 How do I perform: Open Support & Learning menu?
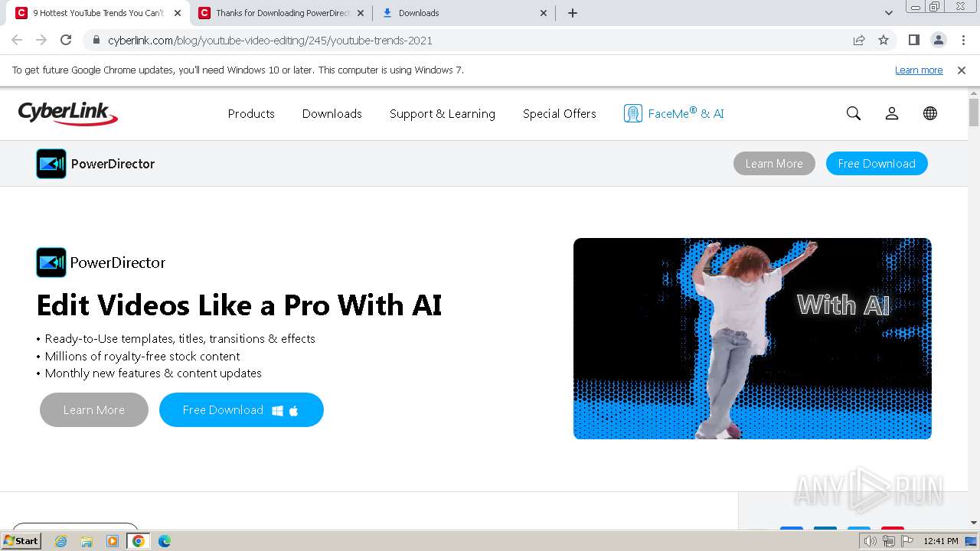(443, 114)
